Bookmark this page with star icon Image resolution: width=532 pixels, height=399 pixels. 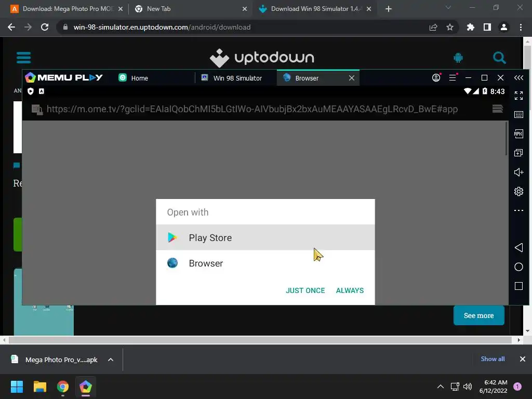point(449,27)
